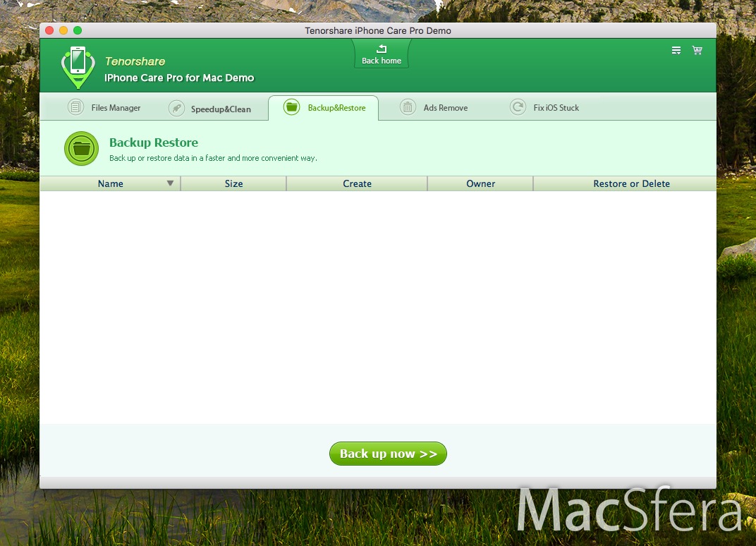This screenshot has height=546, width=756.
Task: Click the Tenorshare phone logo icon
Action: (x=78, y=68)
